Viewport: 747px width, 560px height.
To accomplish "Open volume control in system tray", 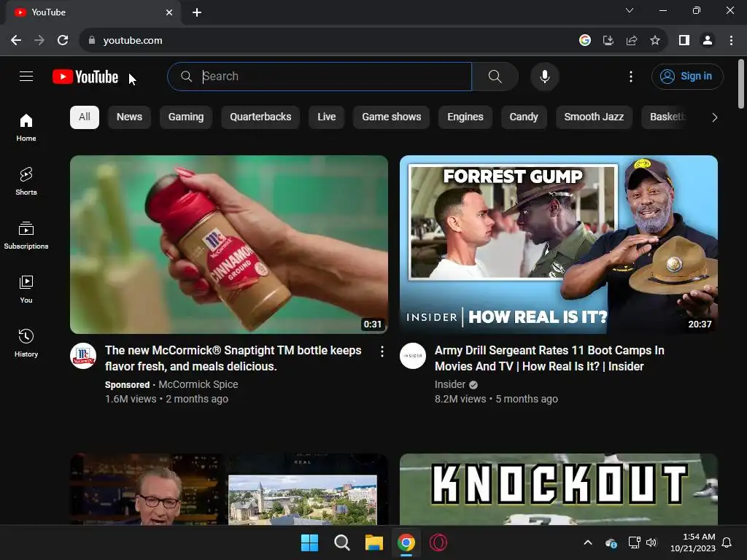I will tap(651, 542).
